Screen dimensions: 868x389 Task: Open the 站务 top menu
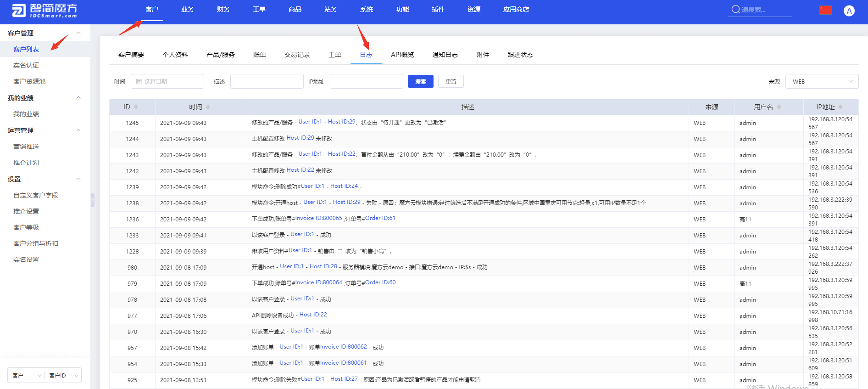[331, 10]
